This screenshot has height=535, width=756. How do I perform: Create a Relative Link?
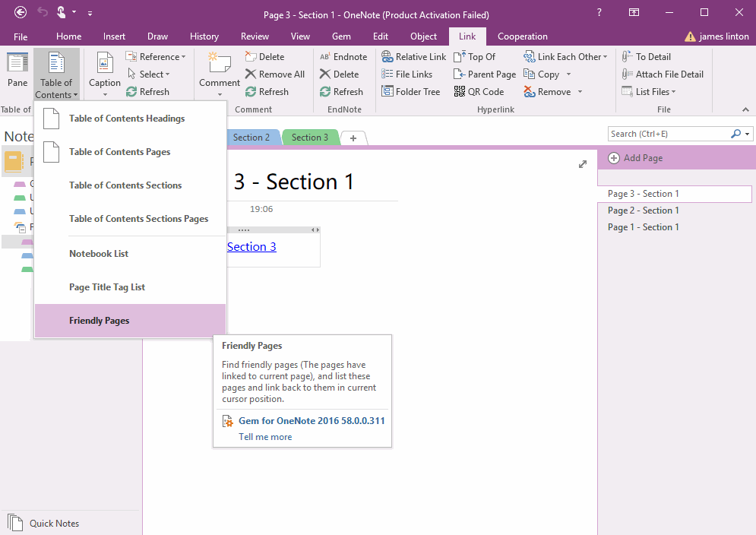point(413,57)
